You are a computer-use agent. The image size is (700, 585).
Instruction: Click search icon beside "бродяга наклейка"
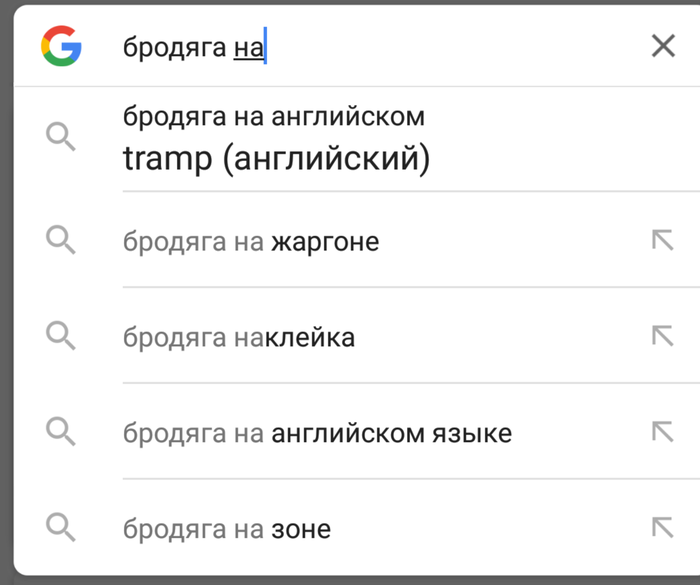pyautogui.click(x=61, y=337)
